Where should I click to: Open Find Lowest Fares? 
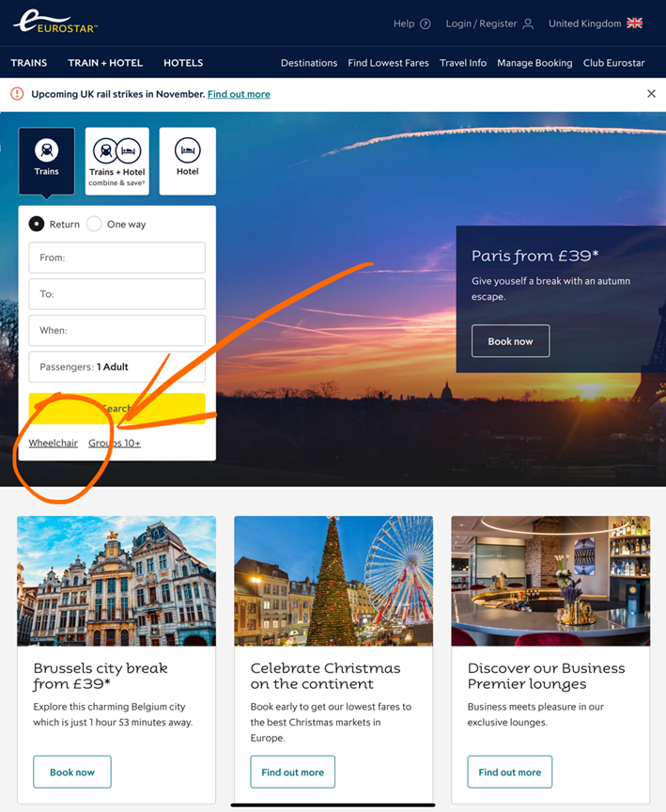[x=388, y=63]
